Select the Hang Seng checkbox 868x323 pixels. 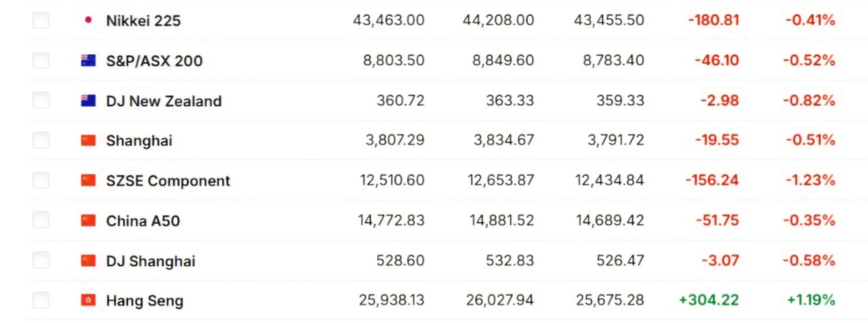click(41, 300)
